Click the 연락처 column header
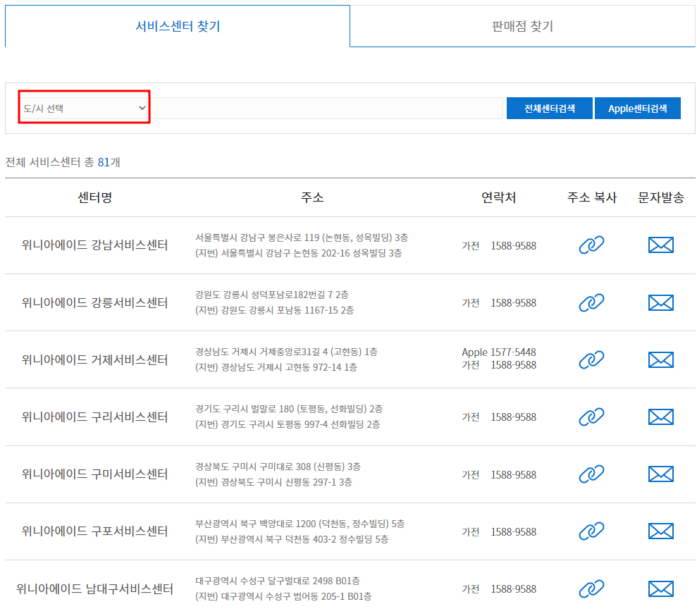 [x=499, y=197]
